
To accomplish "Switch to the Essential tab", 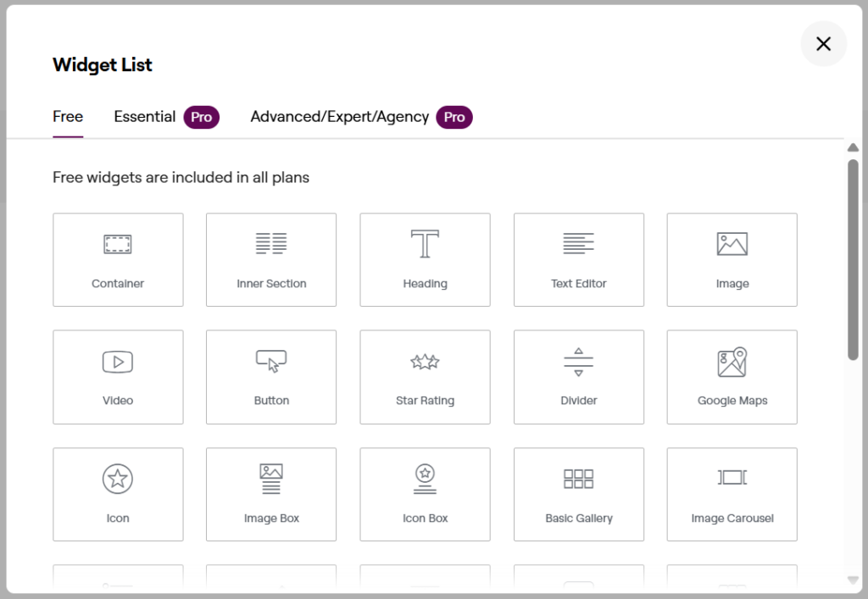I will point(145,117).
